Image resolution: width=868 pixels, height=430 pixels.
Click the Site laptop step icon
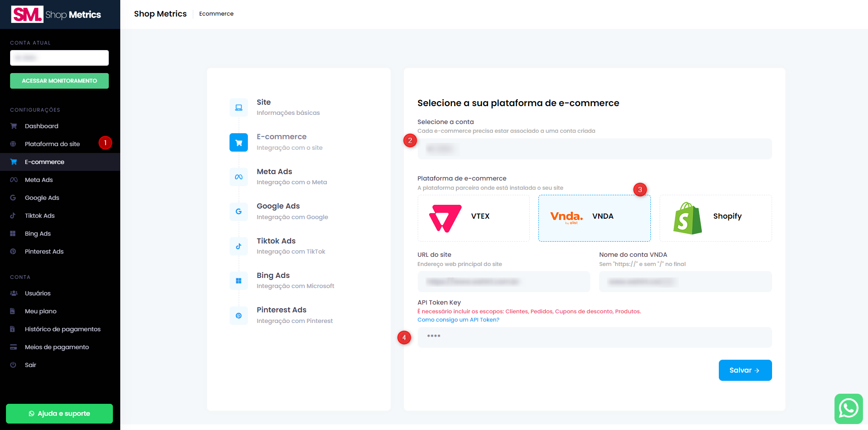(239, 107)
